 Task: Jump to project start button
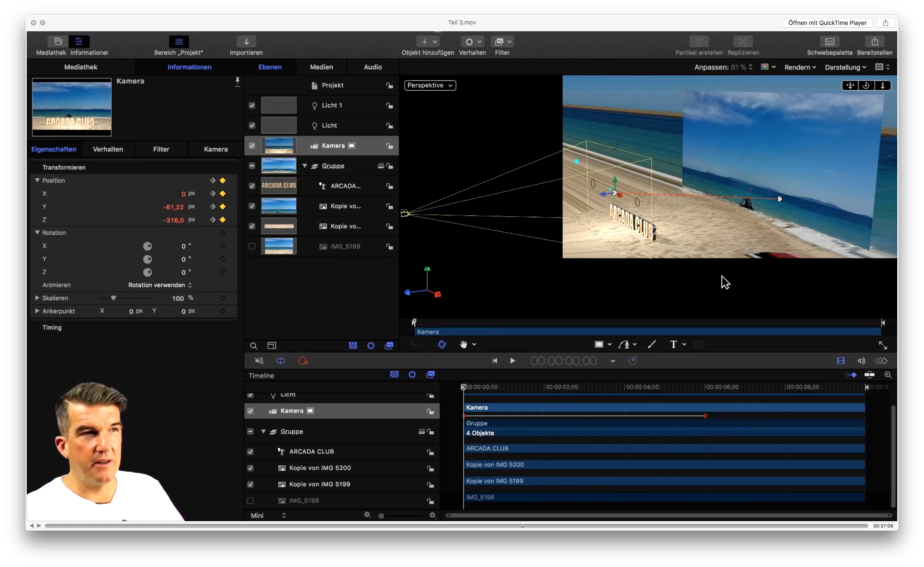tap(495, 361)
